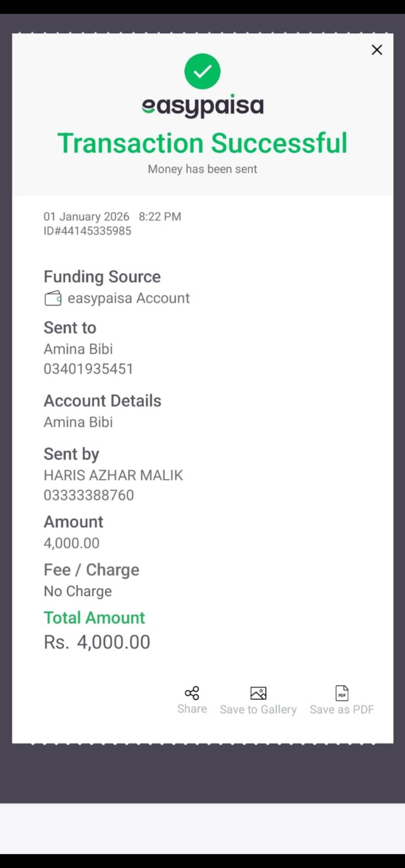Tap the sender phone number 03333388760

(x=89, y=495)
